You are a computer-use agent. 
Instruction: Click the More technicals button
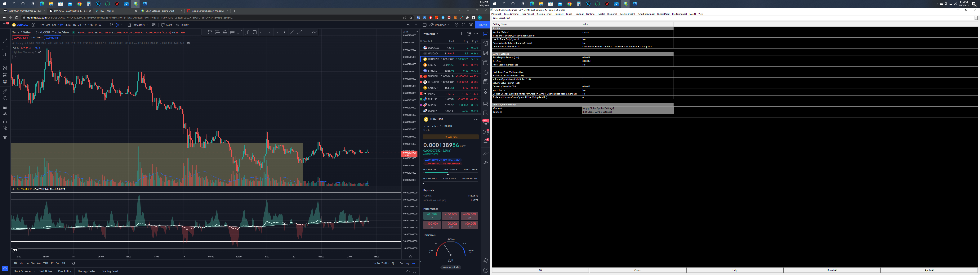click(450, 267)
